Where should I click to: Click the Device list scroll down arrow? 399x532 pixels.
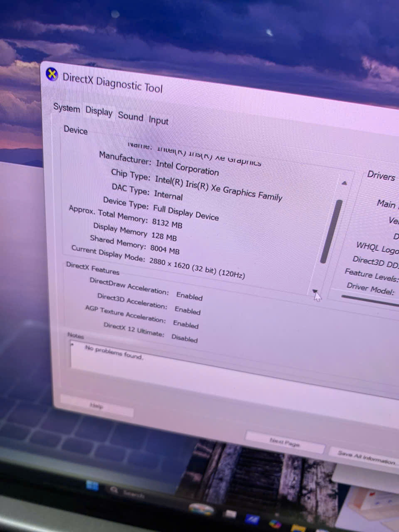point(315,291)
